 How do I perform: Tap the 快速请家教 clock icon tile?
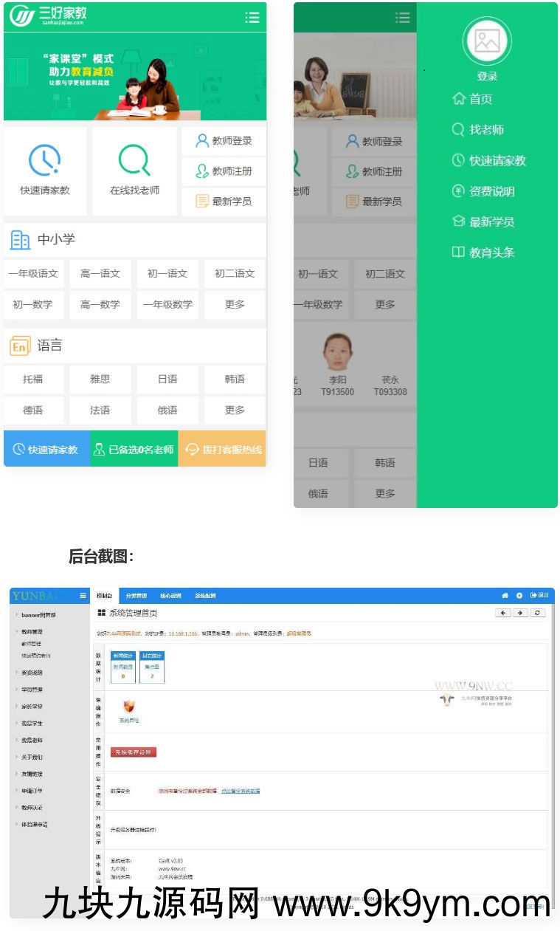(45, 171)
